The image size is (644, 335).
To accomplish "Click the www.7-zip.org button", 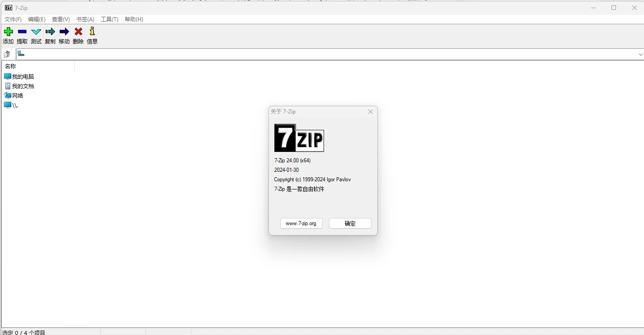I will 301,223.
